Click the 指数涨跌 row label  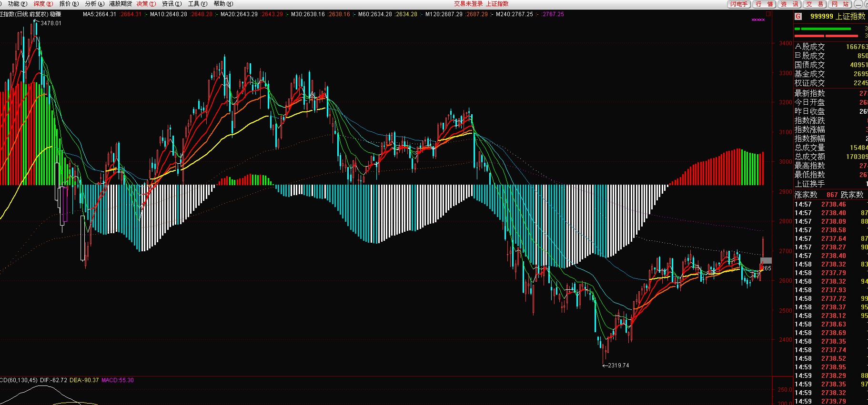[809, 120]
